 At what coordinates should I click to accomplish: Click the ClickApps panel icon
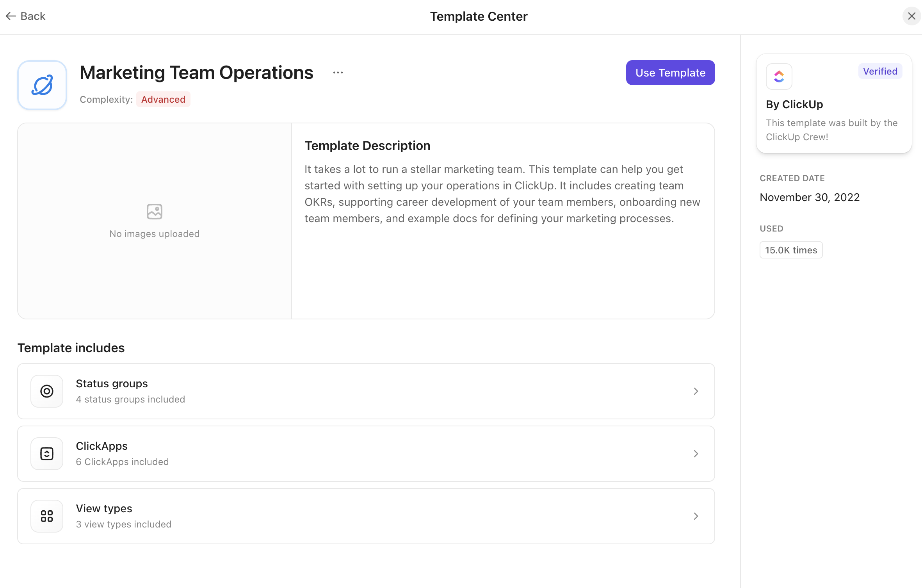coord(46,453)
